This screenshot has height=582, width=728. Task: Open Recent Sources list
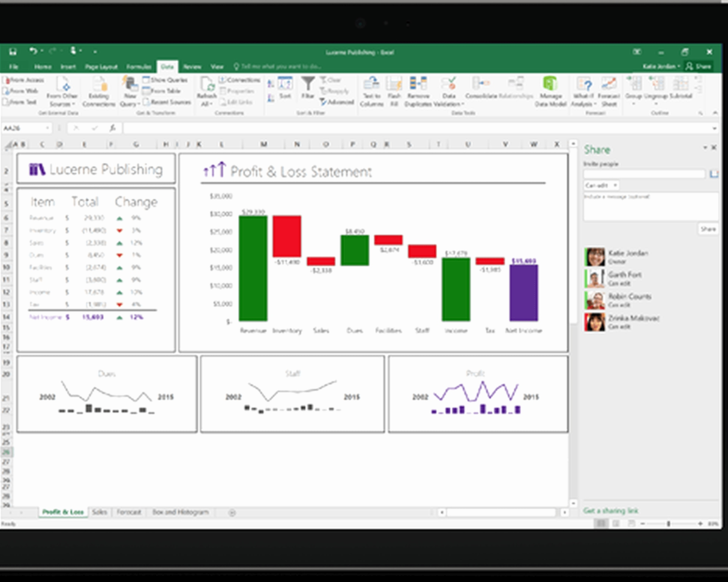pyautogui.click(x=167, y=102)
